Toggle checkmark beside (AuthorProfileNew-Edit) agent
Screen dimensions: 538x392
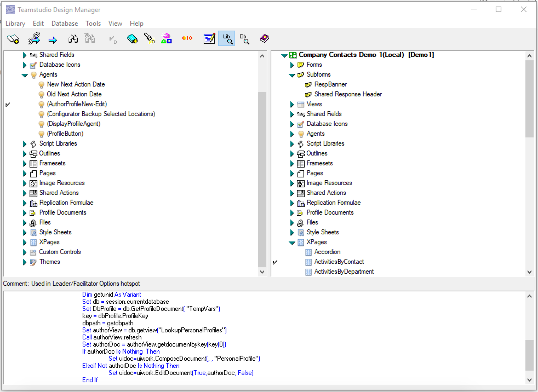(x=8, y=104)
